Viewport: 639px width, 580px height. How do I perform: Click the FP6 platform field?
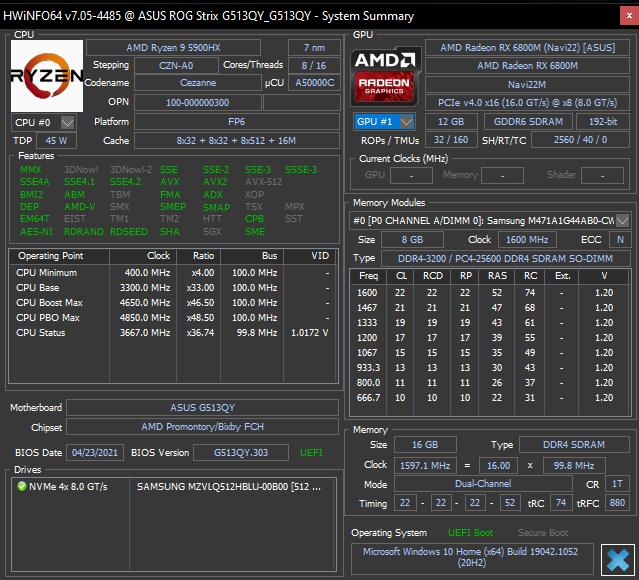237,122
